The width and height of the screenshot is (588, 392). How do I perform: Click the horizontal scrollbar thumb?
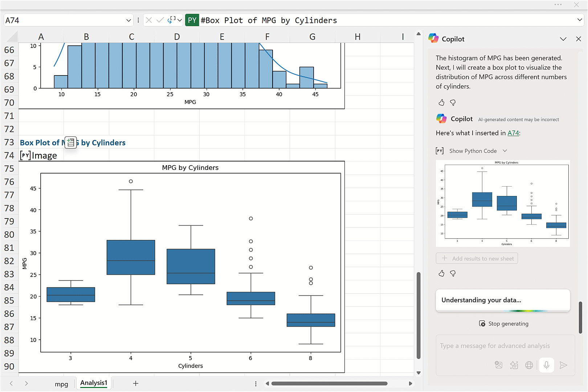(x=329, y=383)
